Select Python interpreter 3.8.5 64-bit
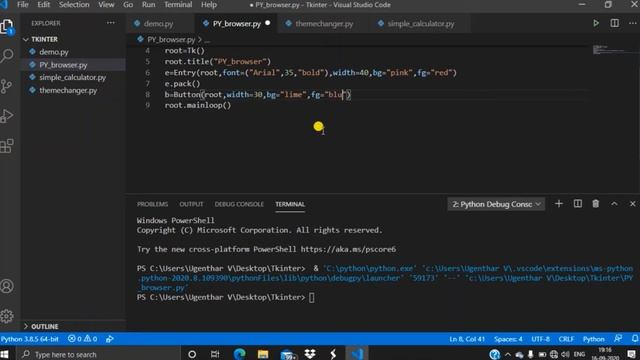 [x=29, y=339]
